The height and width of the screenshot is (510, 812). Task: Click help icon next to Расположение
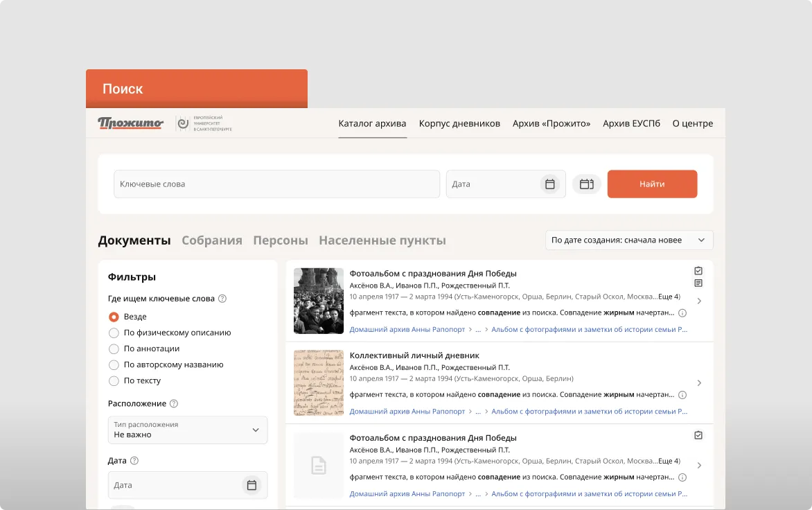coord(174,403)
